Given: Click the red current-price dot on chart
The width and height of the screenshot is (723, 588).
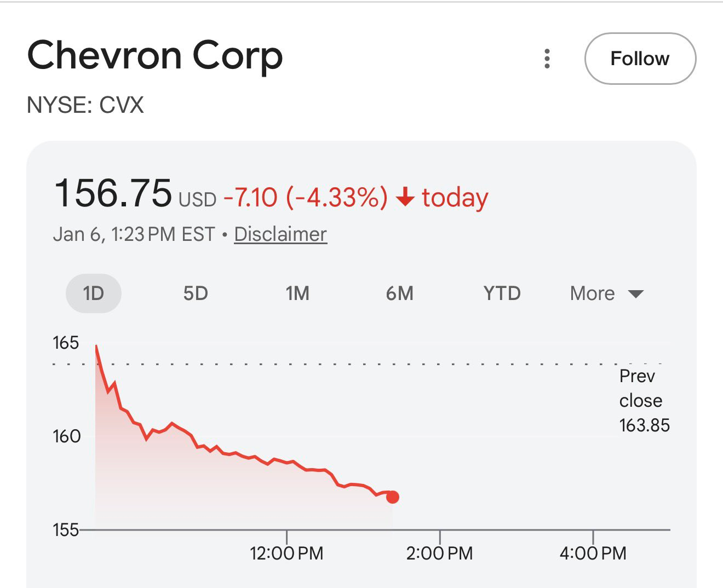Looking at the screenshot, I should click(x=393, y=497).
